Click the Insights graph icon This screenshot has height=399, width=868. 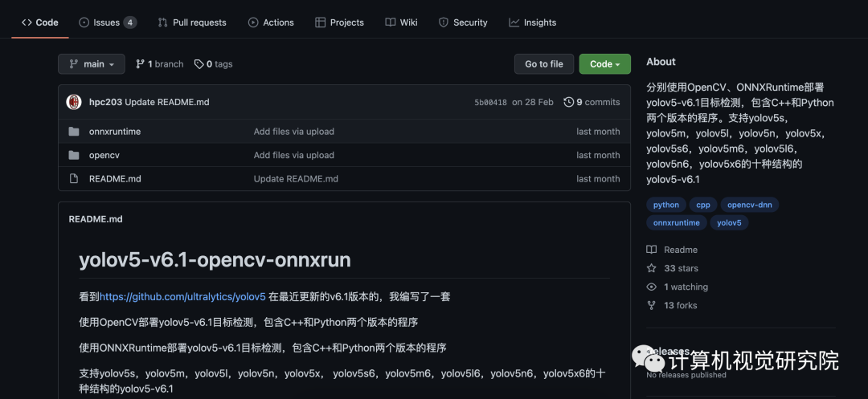514,22
